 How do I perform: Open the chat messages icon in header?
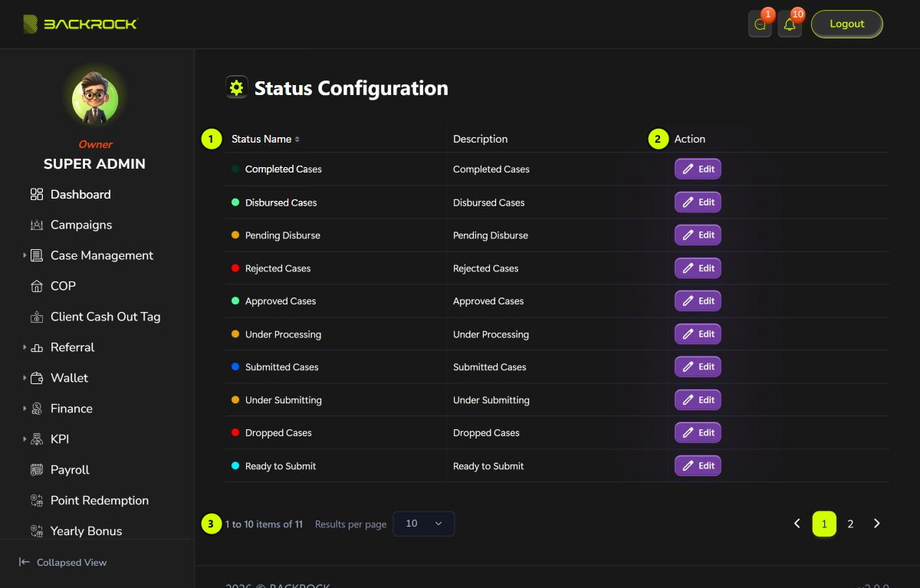pos(760,25)
